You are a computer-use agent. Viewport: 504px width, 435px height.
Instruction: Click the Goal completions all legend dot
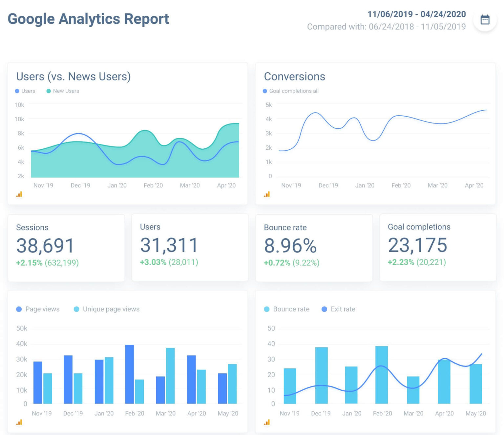click(264, 91)
